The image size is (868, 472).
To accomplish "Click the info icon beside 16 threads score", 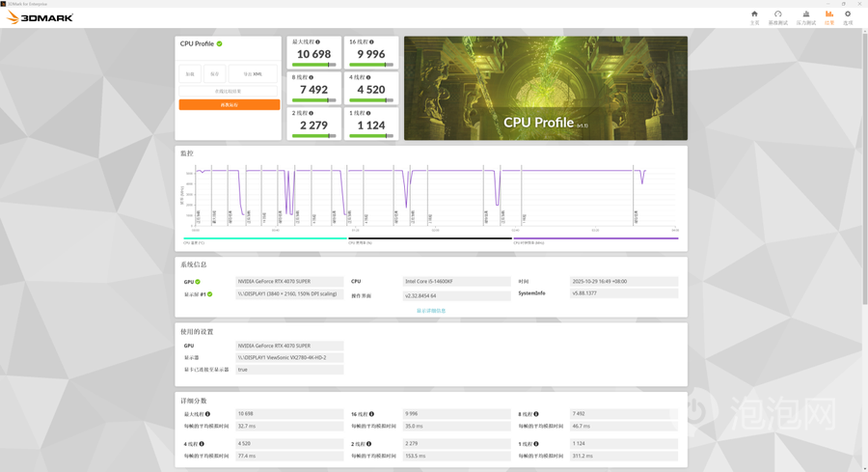I will click(x=371, y=42).
